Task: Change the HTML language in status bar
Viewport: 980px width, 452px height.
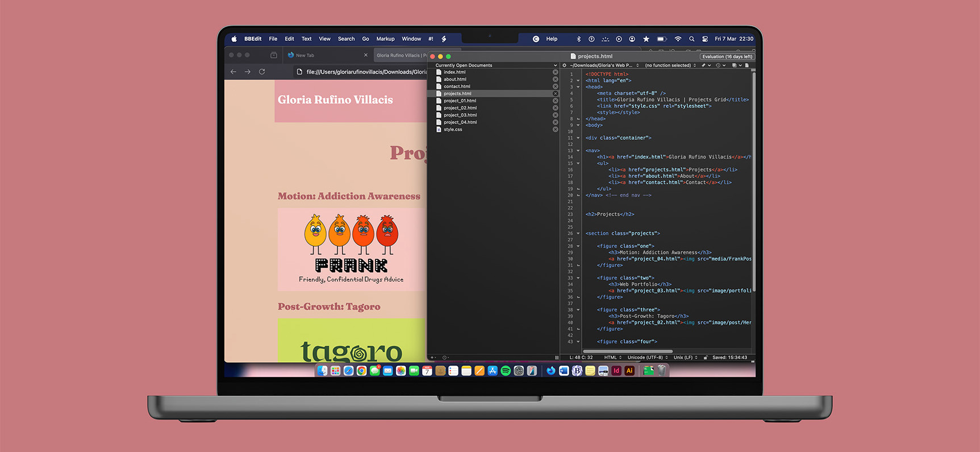Action: coord(612,358)
